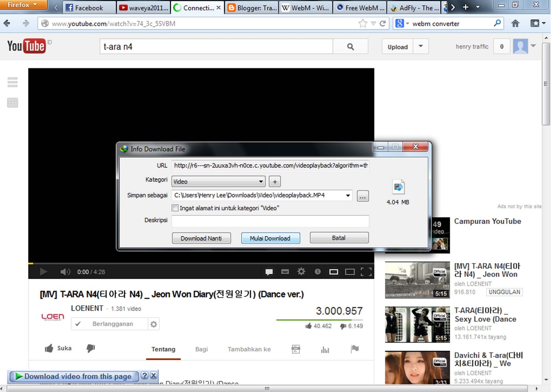The width and height of the screenshot is (551, 392).
Task: Click Download video from this page
Action: click(x=74, y=376)
